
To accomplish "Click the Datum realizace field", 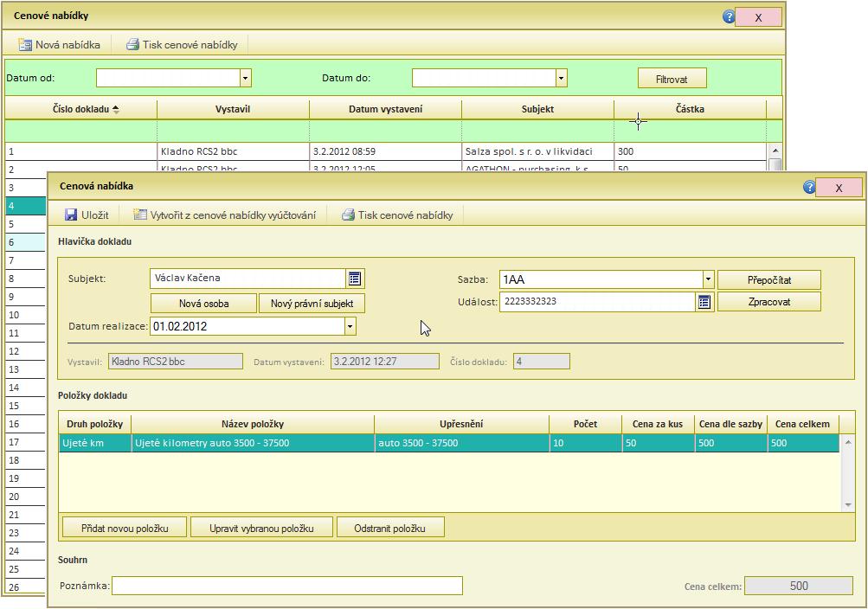I will click(248, 326).
